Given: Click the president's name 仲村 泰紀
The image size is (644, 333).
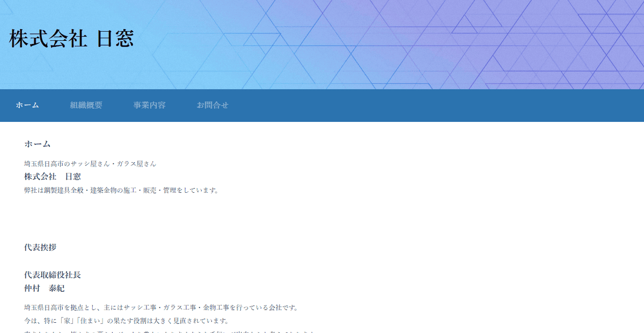Looking at the screenshot, I should [x=45, y=287].
